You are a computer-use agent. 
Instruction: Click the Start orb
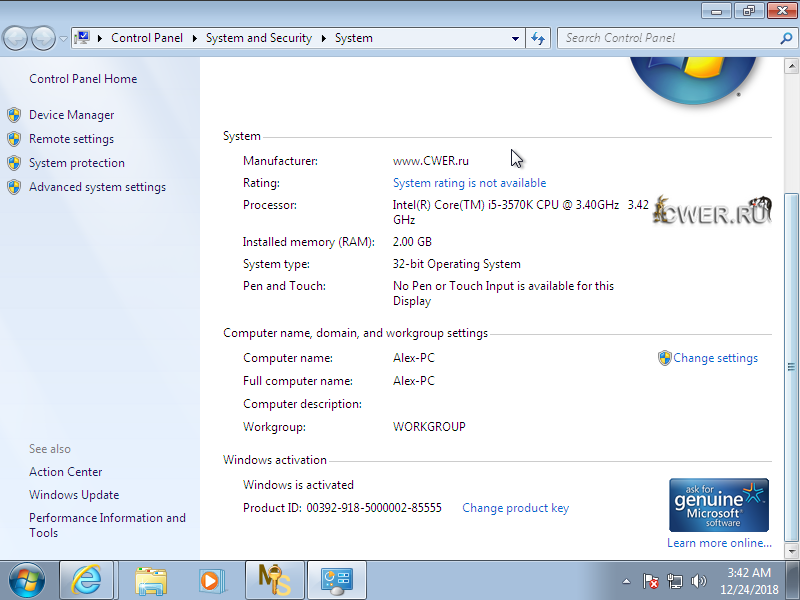(26, 580)
